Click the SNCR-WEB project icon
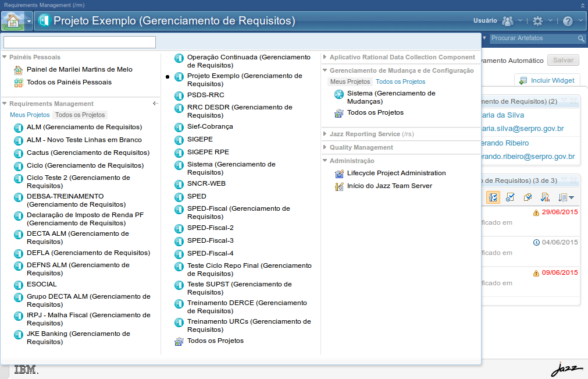 179,185
